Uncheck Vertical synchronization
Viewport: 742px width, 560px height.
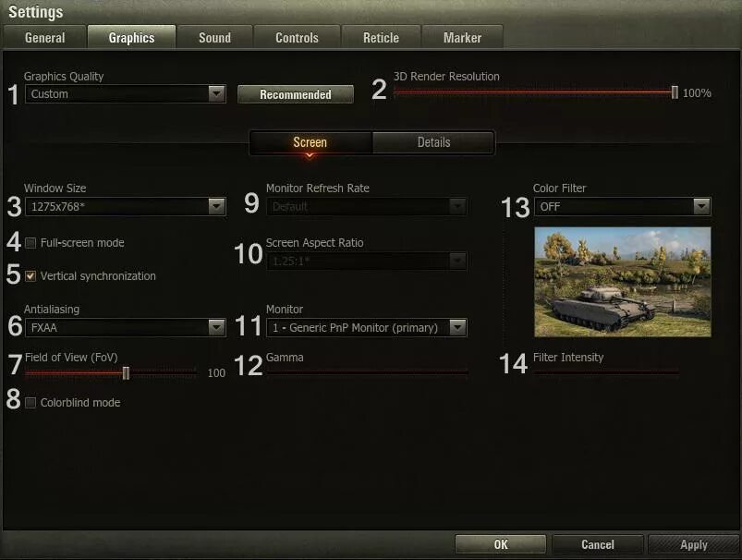tap(30, 276)
